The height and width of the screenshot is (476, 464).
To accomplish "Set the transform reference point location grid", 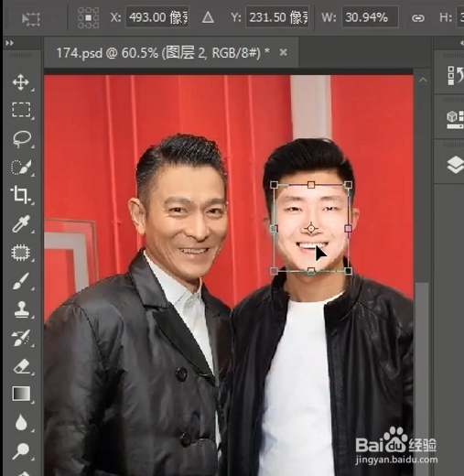I will pos(88,18).
